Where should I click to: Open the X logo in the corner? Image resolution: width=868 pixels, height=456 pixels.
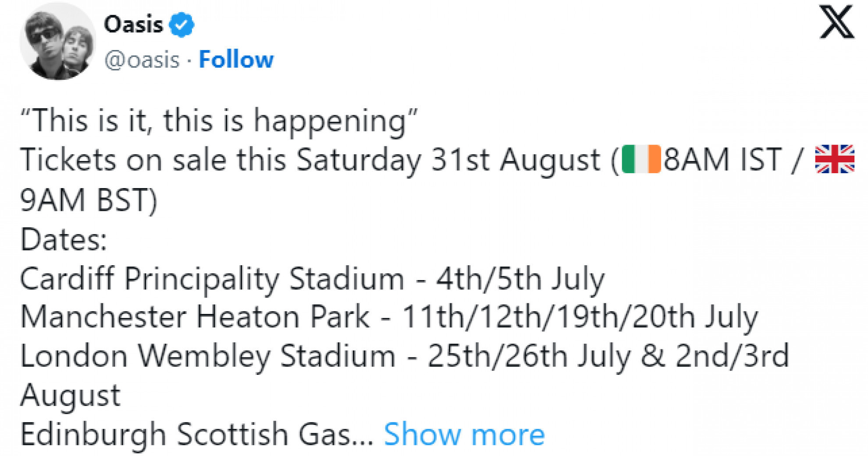[x=837, y=22]
